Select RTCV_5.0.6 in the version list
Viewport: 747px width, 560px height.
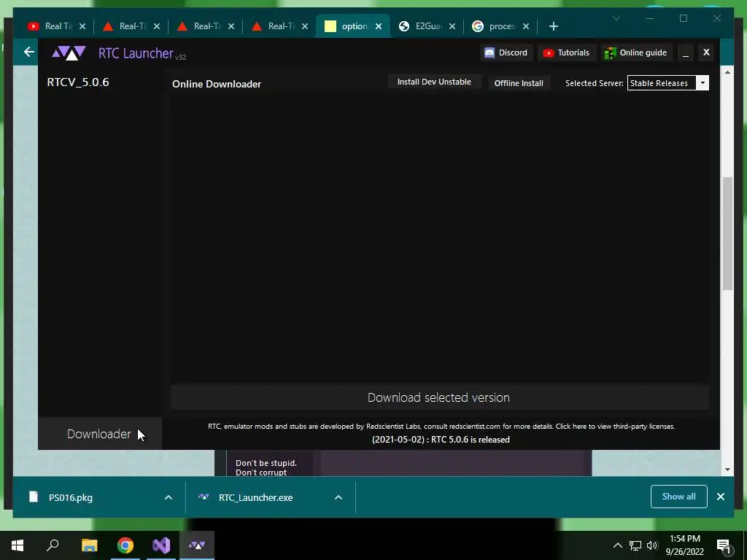[78, 82]
